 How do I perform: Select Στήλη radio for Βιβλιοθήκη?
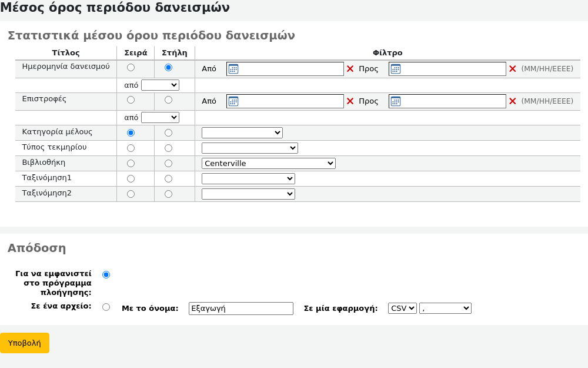[x=169, y=164]
